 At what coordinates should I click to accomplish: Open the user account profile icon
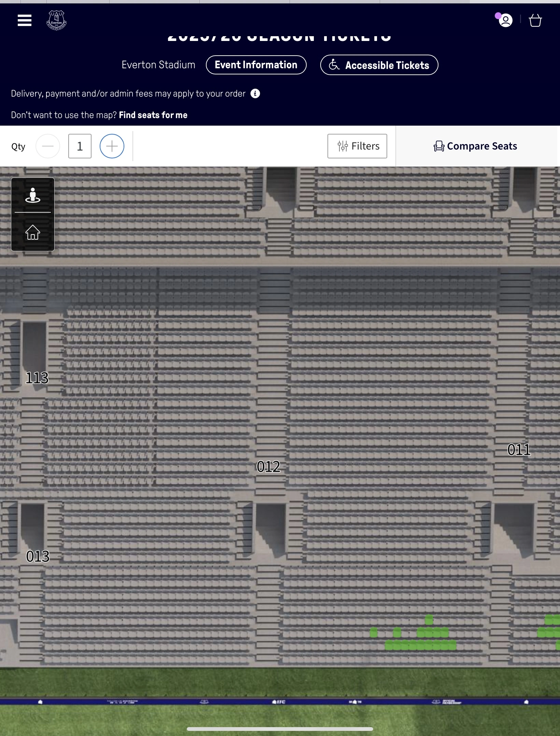[505, 20]
